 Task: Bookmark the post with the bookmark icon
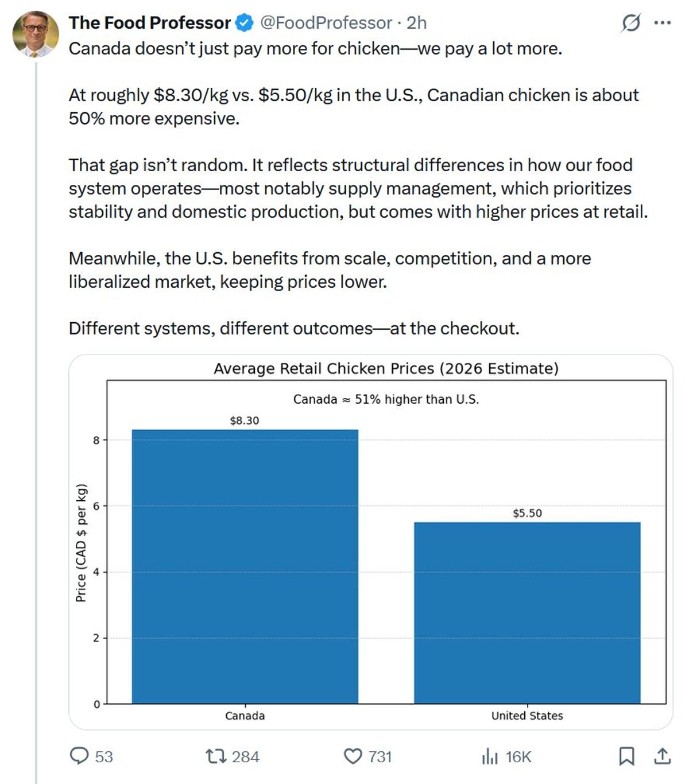(627, 756)
